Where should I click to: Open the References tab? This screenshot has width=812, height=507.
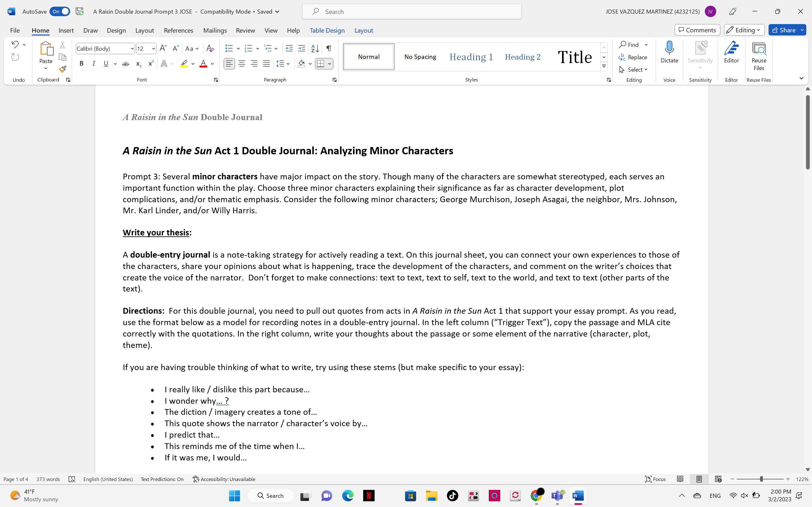point(178,30)
